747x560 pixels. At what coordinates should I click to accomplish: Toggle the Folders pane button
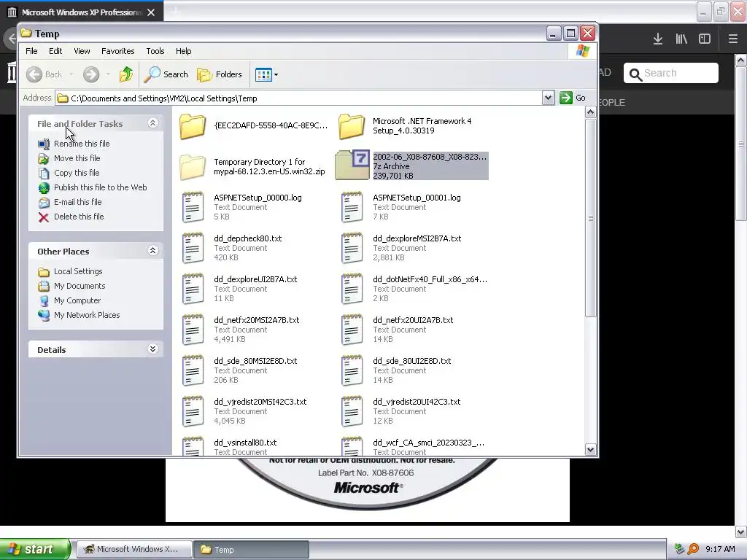pos(220,74)
